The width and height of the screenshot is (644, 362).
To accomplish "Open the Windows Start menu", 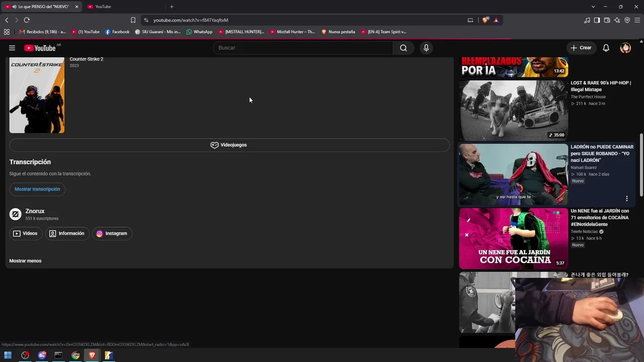I will 8,355.
